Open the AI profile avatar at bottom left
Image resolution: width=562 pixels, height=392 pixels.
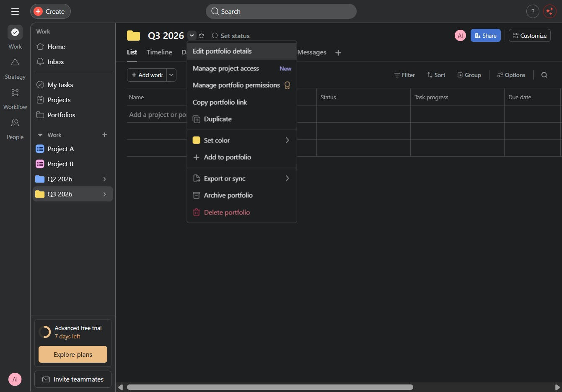[15, 379]
